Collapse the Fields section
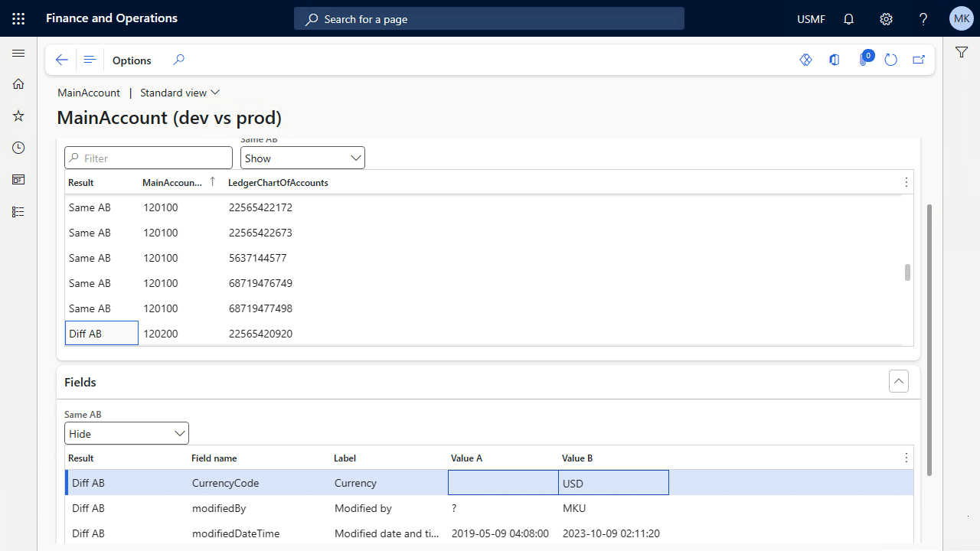 click(x=899, y=381)
